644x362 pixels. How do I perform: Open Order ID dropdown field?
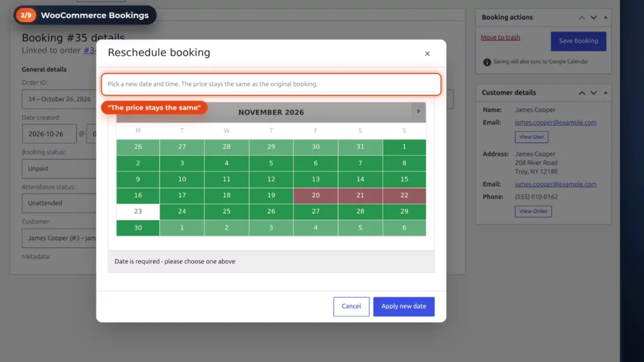(58, 99)
